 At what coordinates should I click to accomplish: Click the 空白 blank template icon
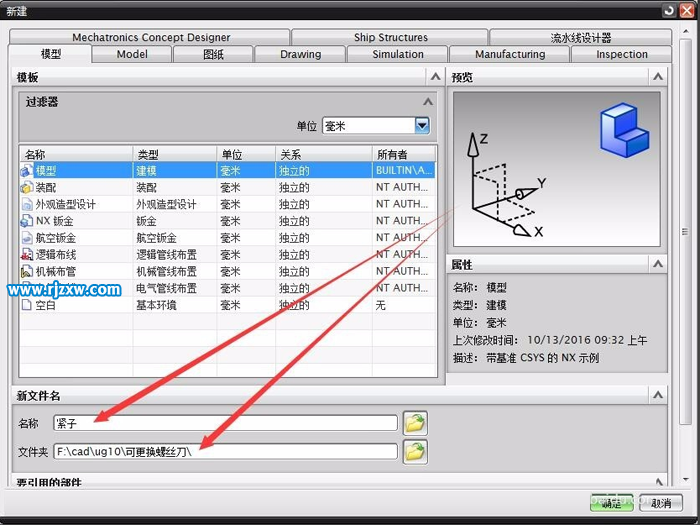[27, 305]
